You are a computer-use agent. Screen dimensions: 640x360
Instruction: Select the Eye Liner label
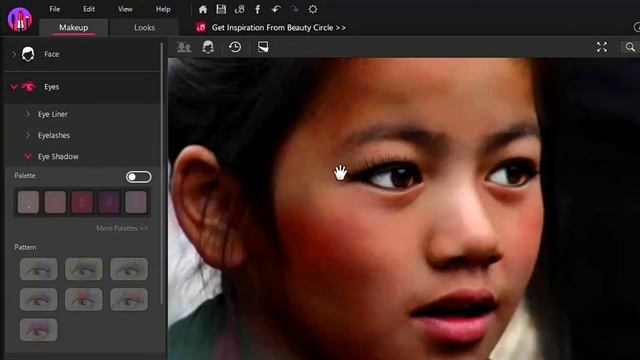(x=53, y=114)
